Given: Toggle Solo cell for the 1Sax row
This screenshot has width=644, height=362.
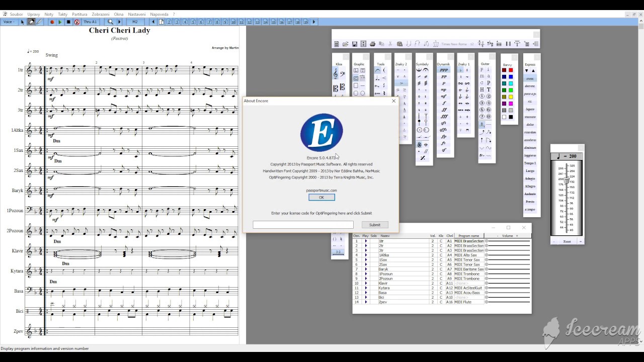Looking at the screenshot, I should [374, 260].
